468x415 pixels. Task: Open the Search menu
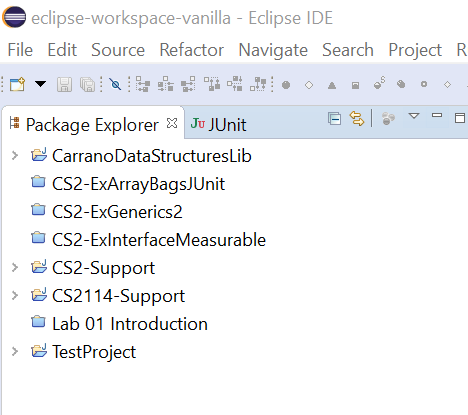pos(348,50)
